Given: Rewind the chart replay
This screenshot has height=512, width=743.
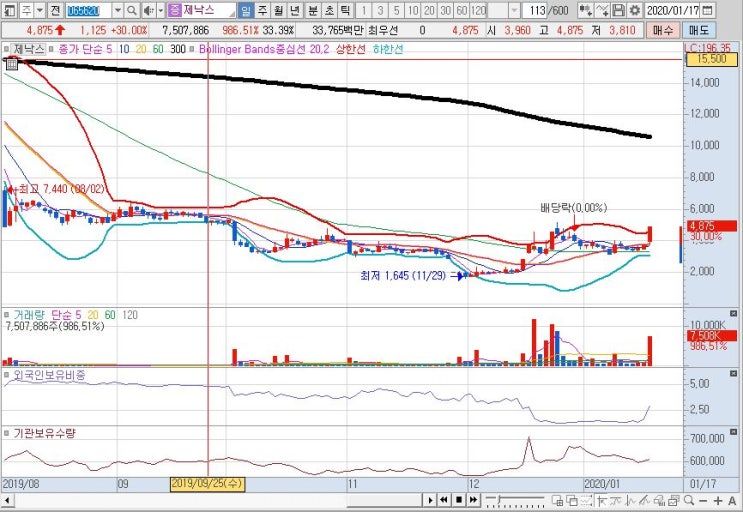Looking at the screenshot, I should (x=444, y=500).
